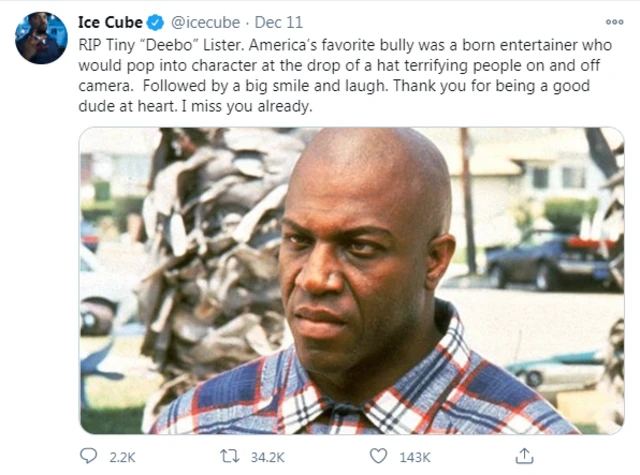
Task: Click the 34.2K retweet count
Action: [x=267, y=457]
